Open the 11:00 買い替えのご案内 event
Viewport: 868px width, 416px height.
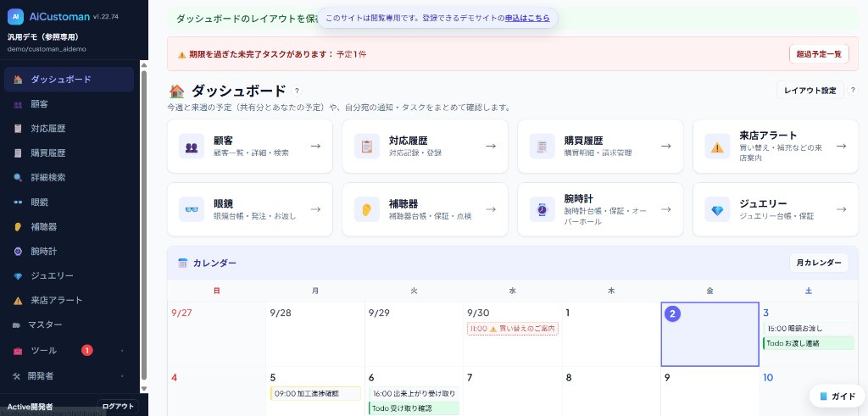click(513, 329)
